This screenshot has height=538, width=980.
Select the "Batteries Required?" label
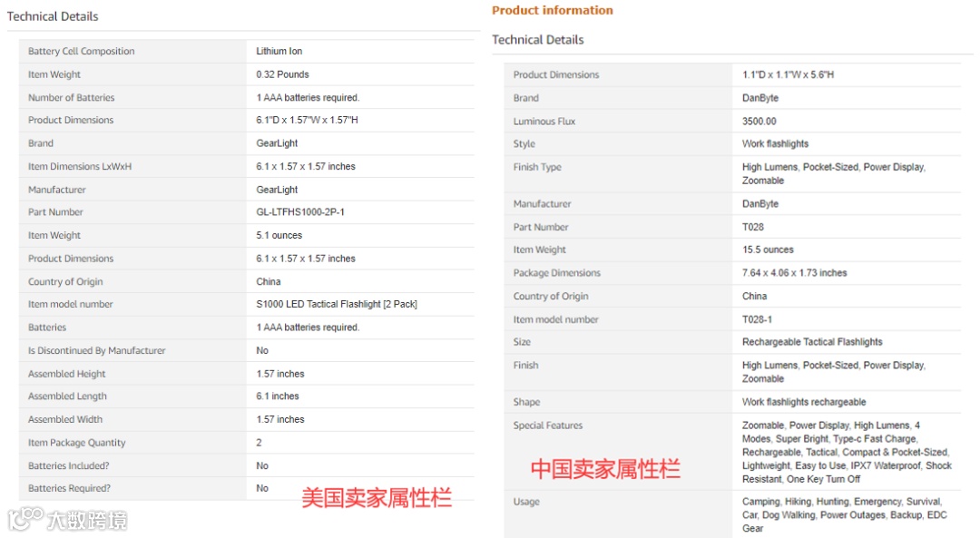coord(69,488)
